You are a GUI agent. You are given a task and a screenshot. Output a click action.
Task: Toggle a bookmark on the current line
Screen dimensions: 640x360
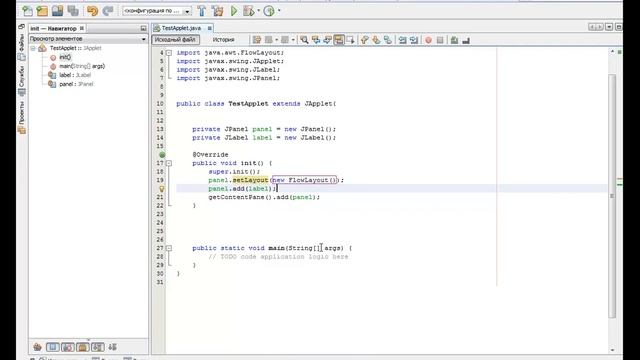point(387,40)
